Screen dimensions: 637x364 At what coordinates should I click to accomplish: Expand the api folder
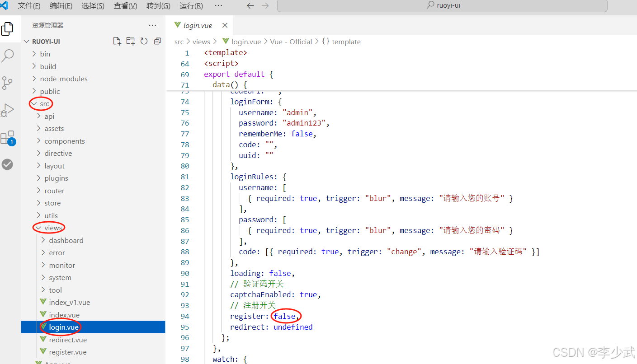click(x=93, y=116)
